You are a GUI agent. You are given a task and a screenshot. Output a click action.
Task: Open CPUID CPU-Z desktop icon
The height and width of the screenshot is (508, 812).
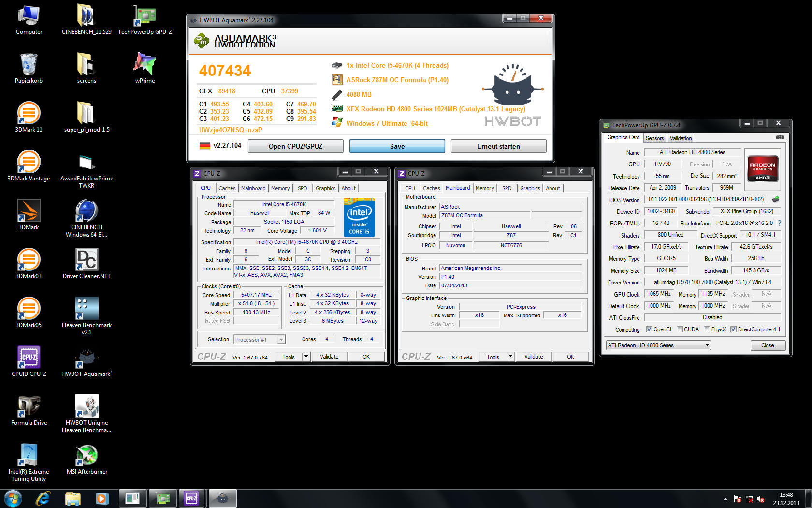[x=29, y=362]
